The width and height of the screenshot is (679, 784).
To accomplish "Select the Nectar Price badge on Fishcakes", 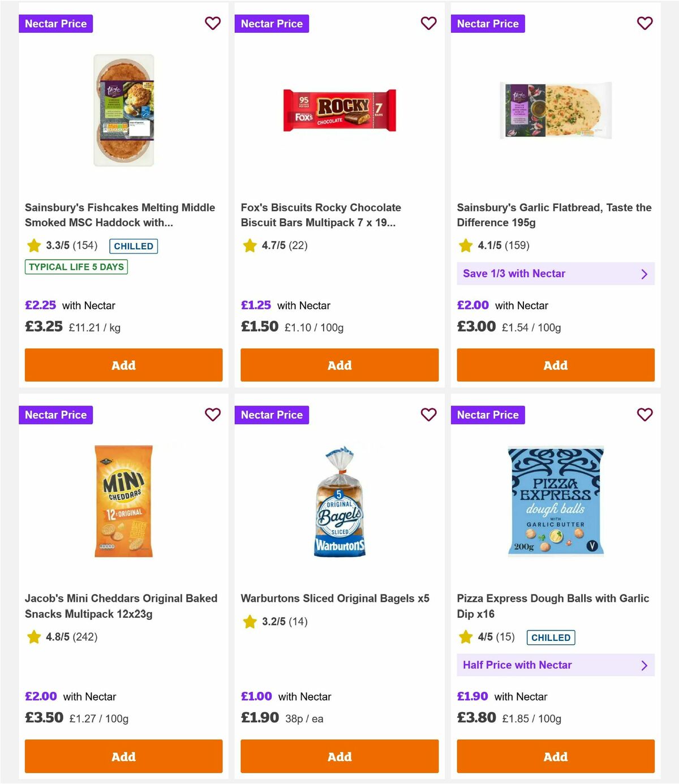I will (55, 23).
